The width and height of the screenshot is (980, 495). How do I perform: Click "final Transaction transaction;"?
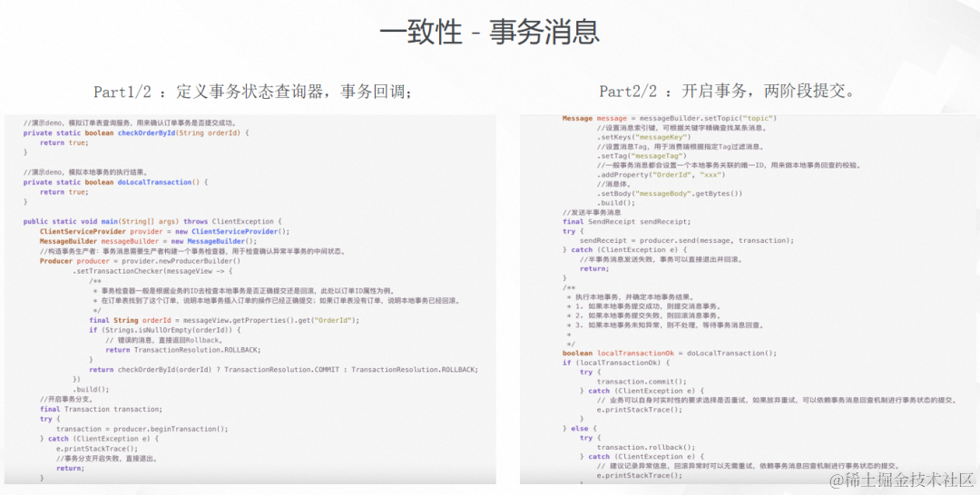click(101, 409)
